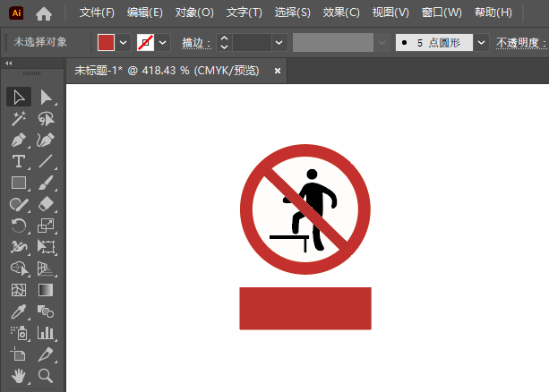The width and height of the screenshot is (549, 392).
Task: Open the 选择(S) menu
Action: (292, 13)
